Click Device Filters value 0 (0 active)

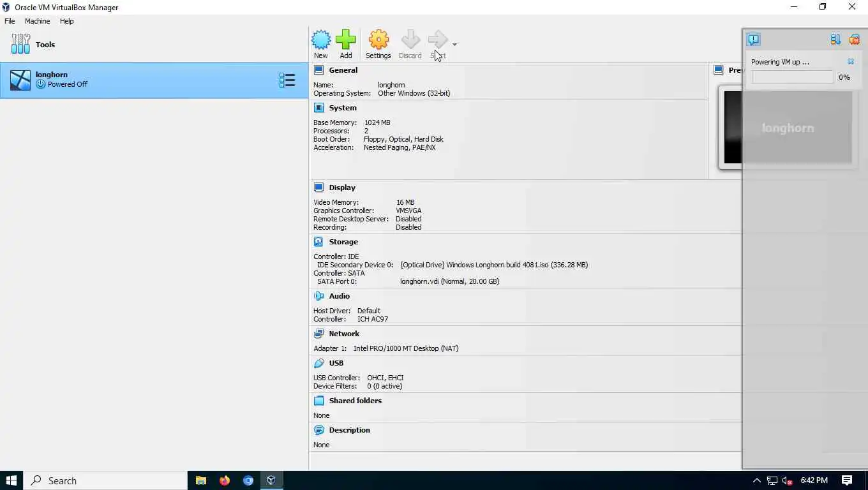(385, 386)
